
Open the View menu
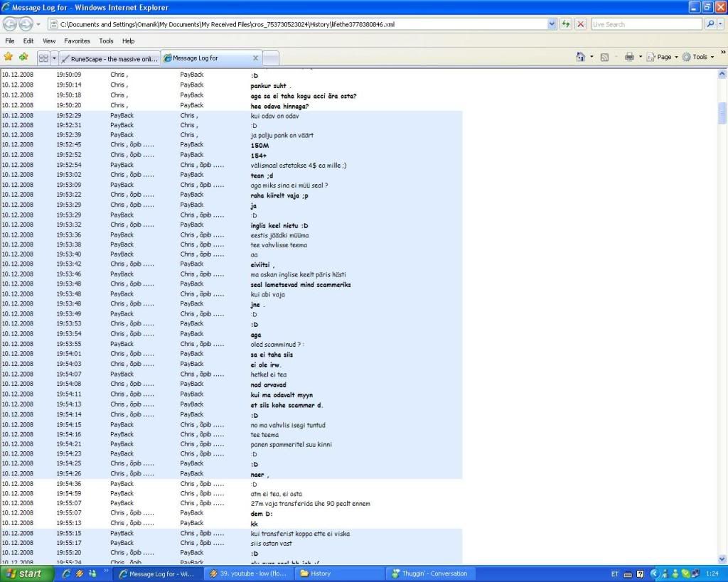pyautogui.click(x=48, y=41)
